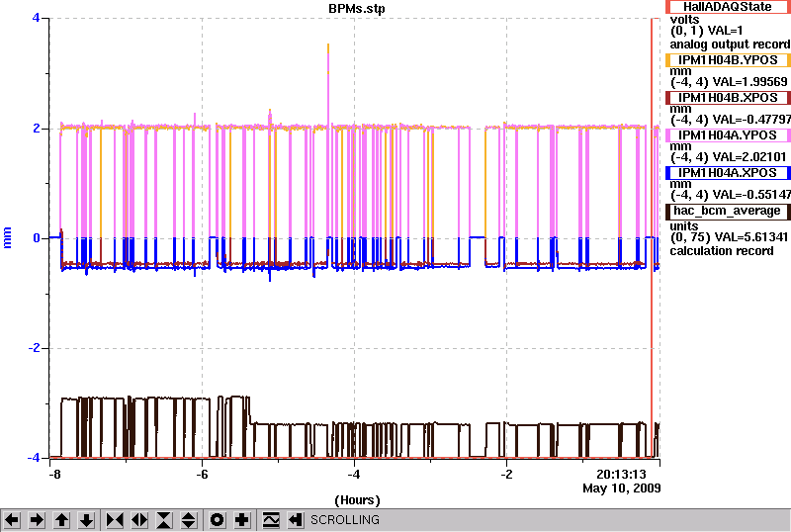Click the 'calculation record' description

[x=722, y=251]
